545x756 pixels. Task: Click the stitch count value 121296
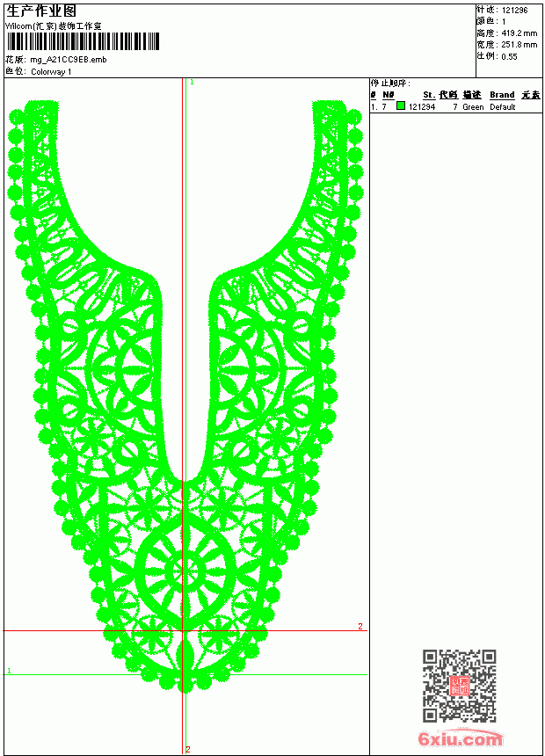click(514, 11)
